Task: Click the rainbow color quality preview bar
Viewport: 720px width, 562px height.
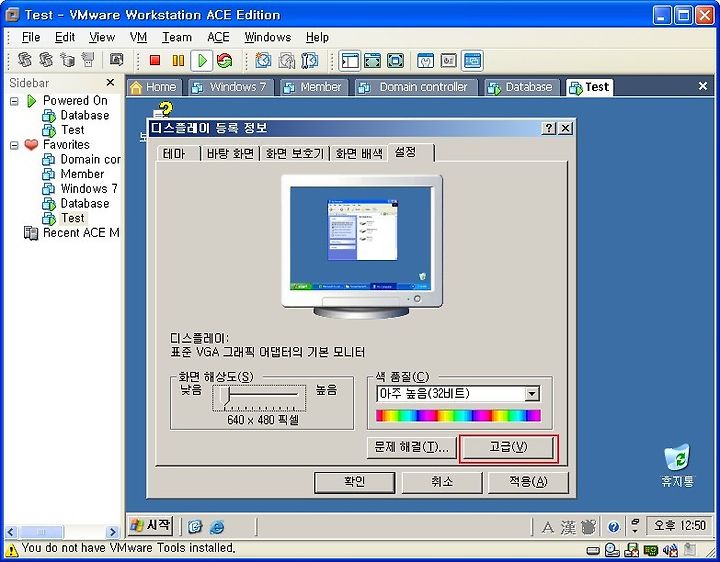Action: click(458, 416)
